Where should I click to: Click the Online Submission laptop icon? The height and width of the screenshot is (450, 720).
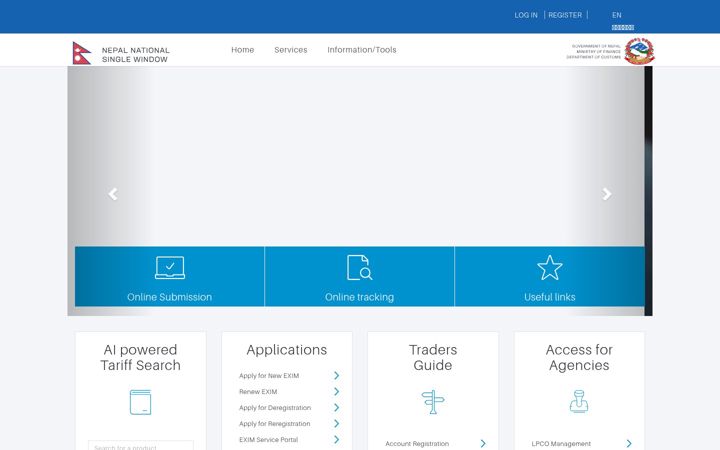[170, 267]
